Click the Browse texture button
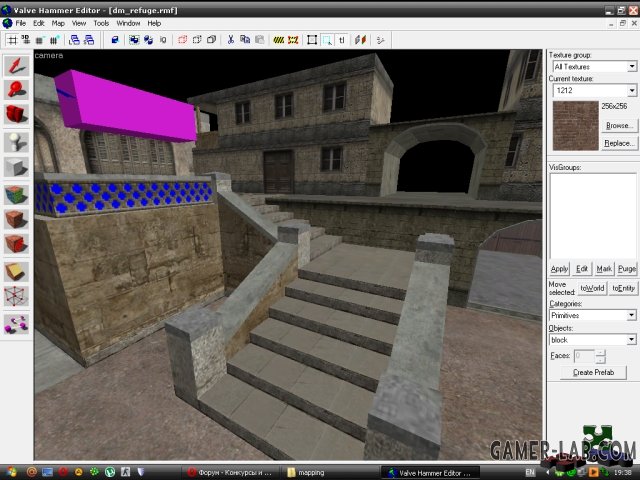The height and width of the screenshot is (480, 640). [x=619, y=125]
